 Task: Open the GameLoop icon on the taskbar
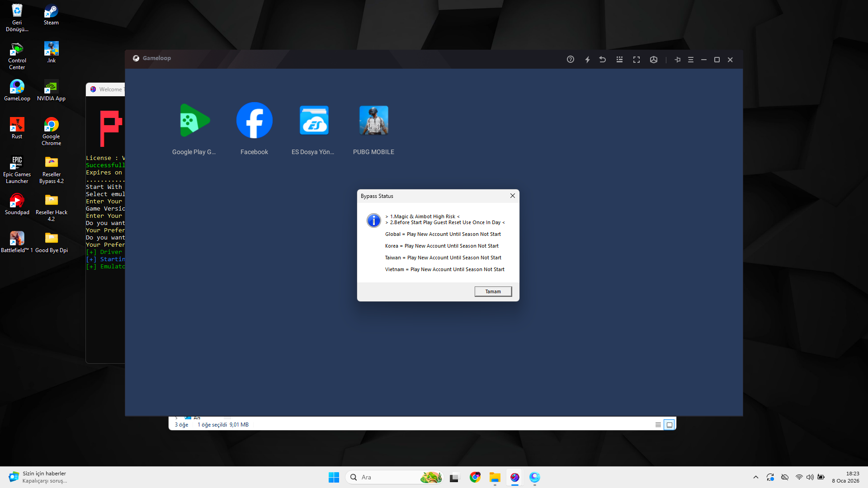coord(535,477)
